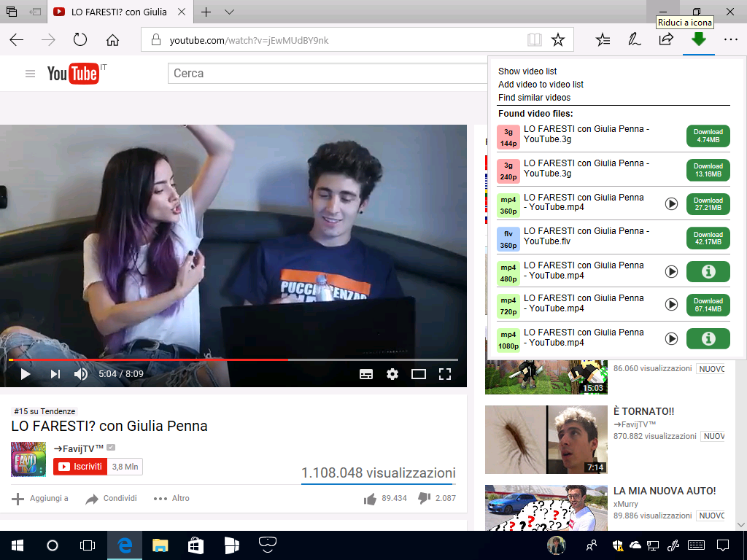Choose Add video to video list
Viewport: 747px width, 560px height.
[541, 85]
